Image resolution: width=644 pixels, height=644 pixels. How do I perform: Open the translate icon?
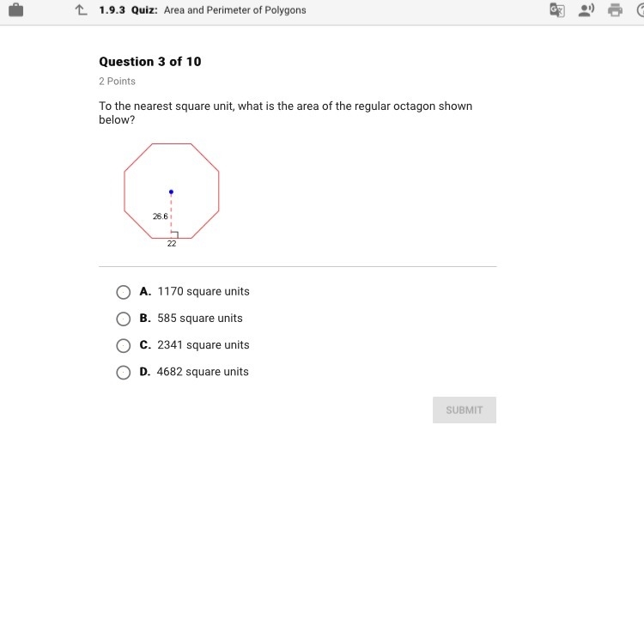click(557, 9)
